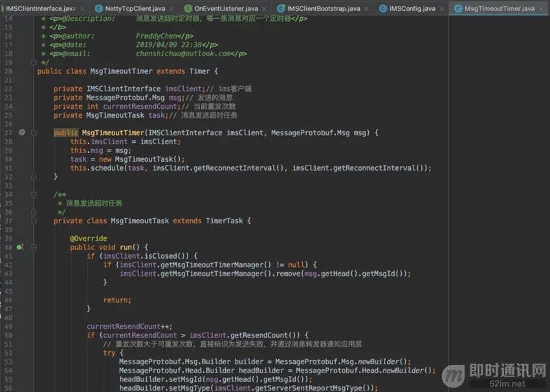Collapse the comment block starting at line 34
The height and width of the screenshot is (392, 550).
[34, 195]
